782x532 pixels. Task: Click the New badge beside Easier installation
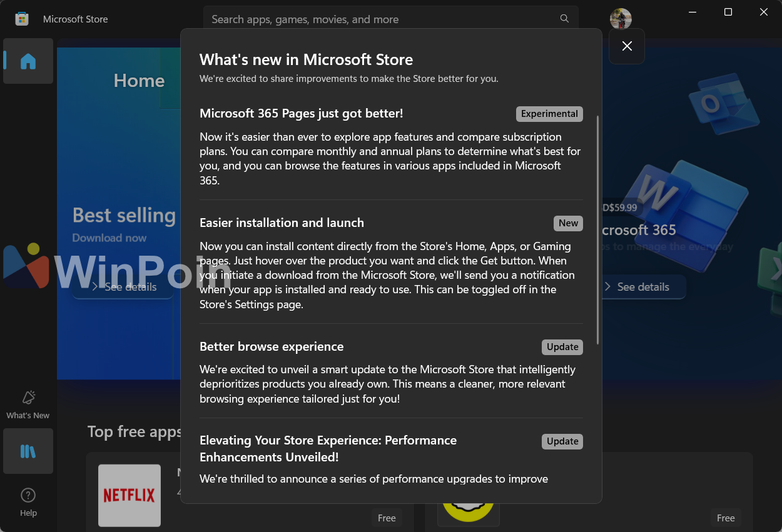(x=568, y=223)
